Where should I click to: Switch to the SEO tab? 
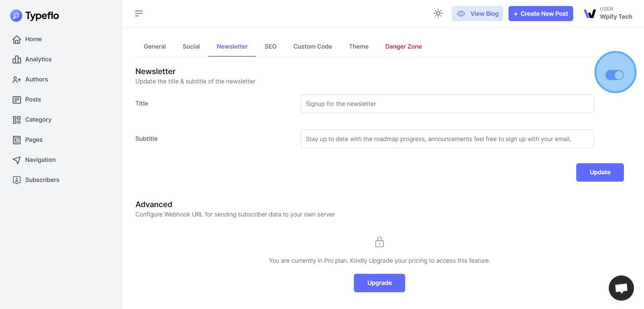(x=270, y=47)
